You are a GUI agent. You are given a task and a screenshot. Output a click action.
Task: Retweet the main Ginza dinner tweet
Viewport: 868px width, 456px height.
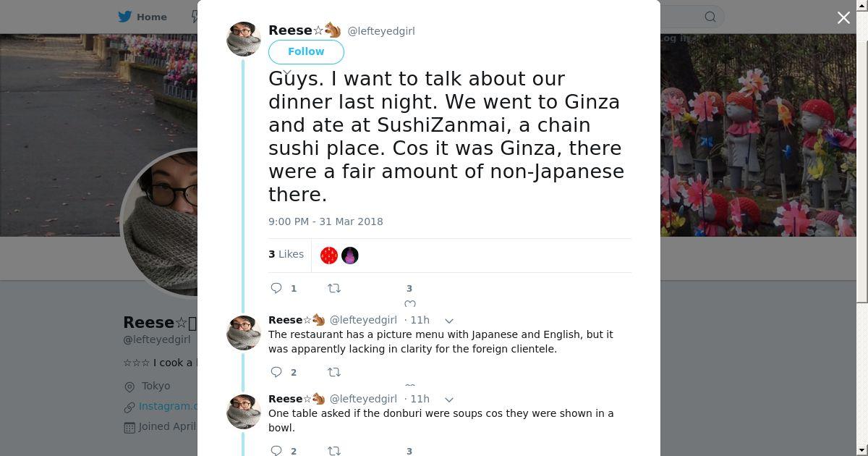click(x=334, y=288)
